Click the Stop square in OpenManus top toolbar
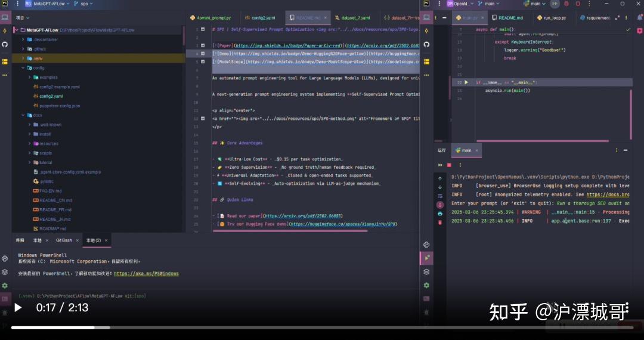Viewport: 644px width, 340px height. pos(578,4)
